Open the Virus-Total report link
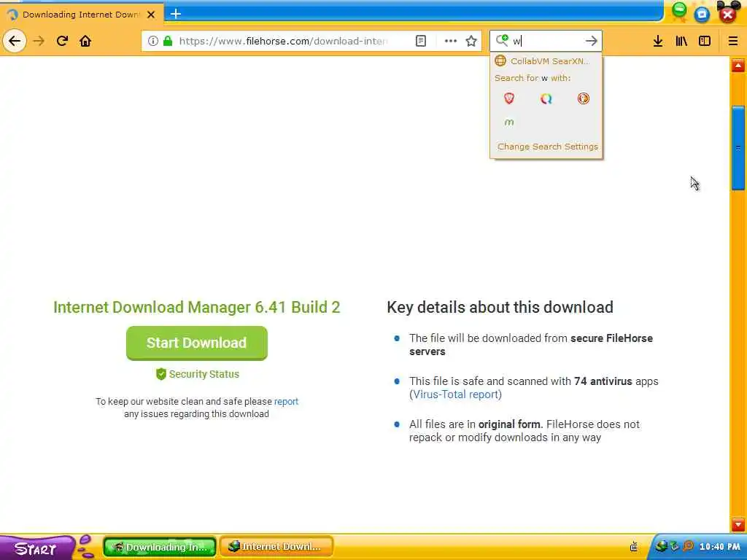The image size is (747, 560). coord(455,394)
